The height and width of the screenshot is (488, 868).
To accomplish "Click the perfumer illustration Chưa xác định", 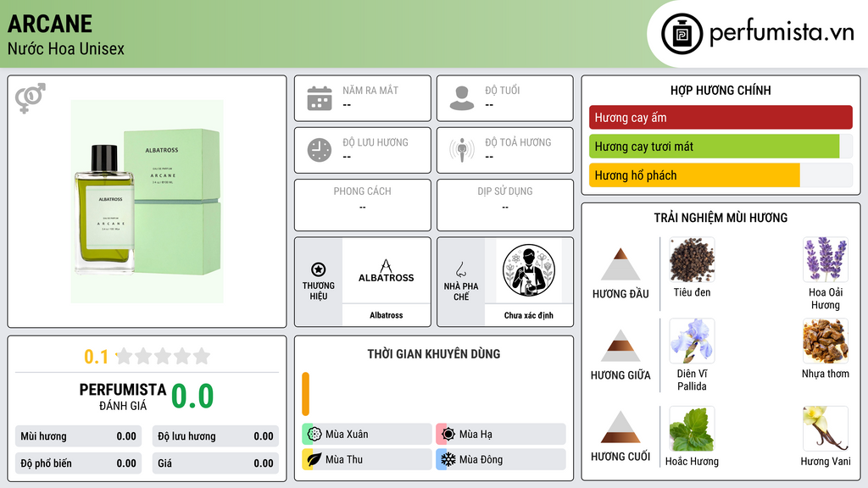I will (529, 270).
